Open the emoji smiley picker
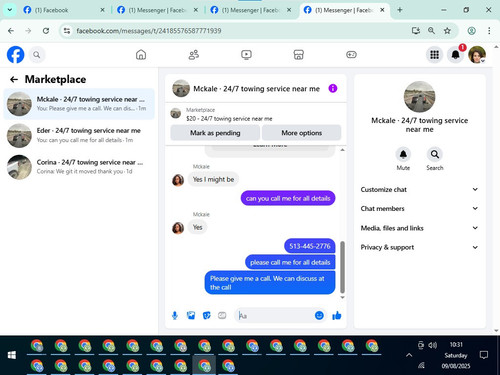Screen dimensions: 500x375 (x=319, y=315)
